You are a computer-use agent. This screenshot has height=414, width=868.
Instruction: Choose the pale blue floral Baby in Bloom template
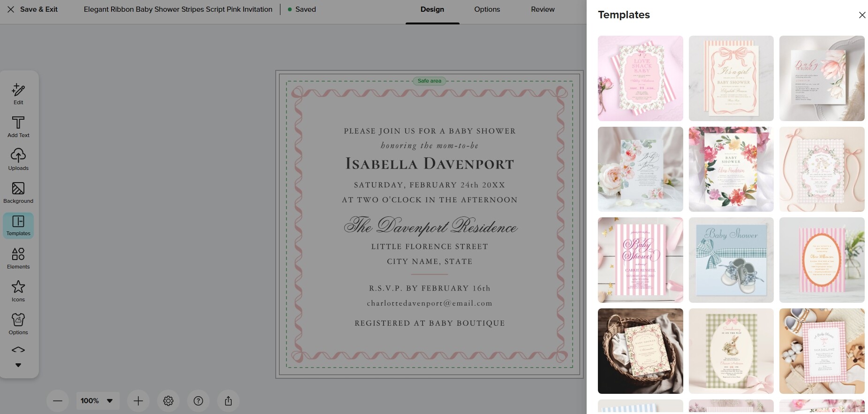tap(641, 169)
